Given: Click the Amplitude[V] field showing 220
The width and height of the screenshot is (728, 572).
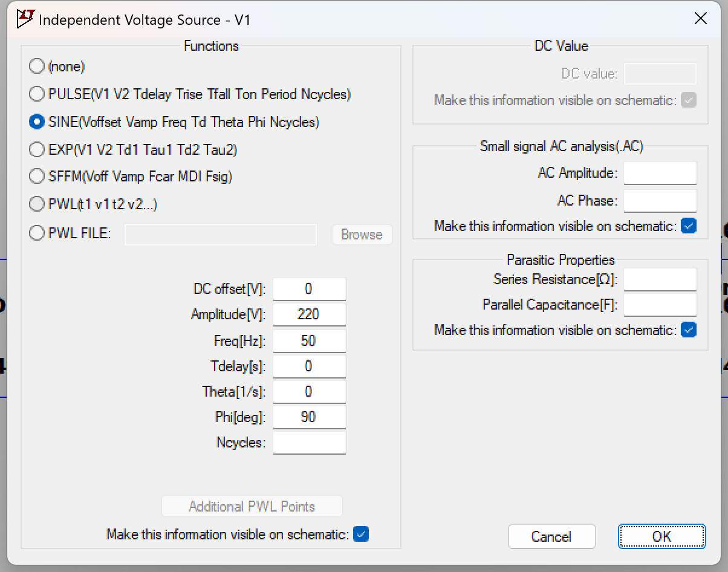Looking at the screenshot, I should click(x=309, y=314).
